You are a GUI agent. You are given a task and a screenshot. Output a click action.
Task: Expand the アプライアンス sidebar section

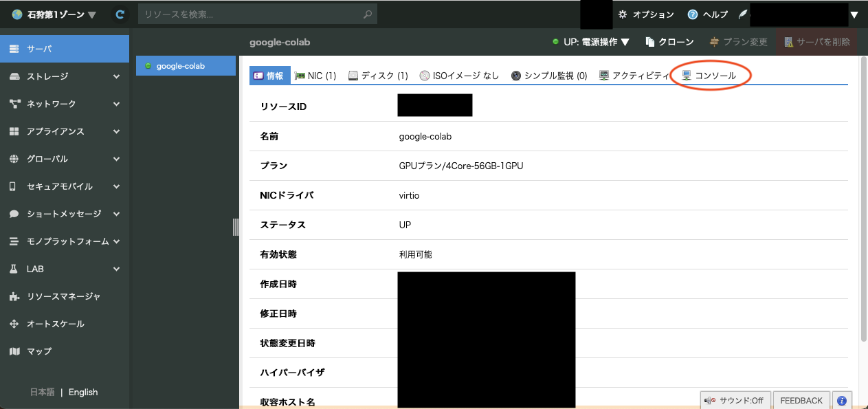click(116, 131)
